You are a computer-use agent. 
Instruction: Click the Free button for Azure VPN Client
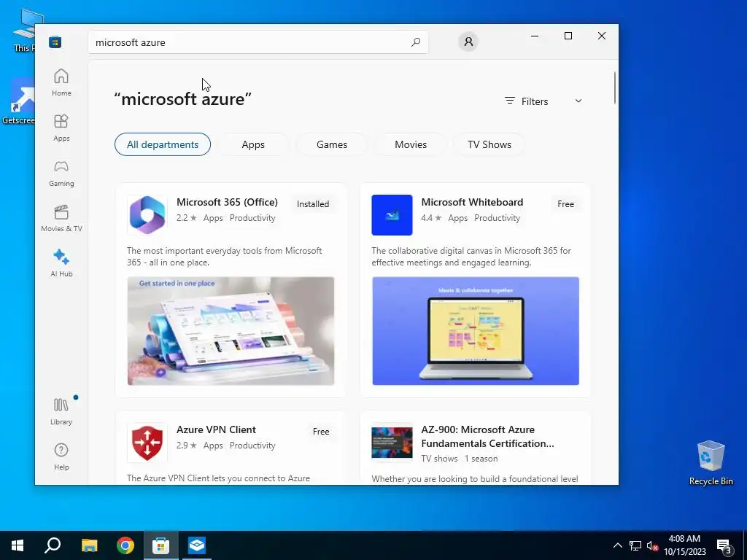(x=321, y=432)
